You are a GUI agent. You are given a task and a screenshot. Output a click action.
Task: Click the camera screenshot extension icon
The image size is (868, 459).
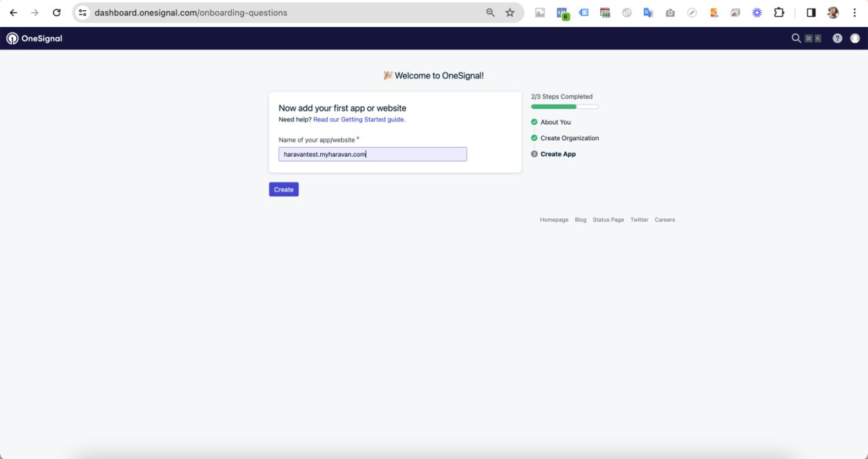670,12
